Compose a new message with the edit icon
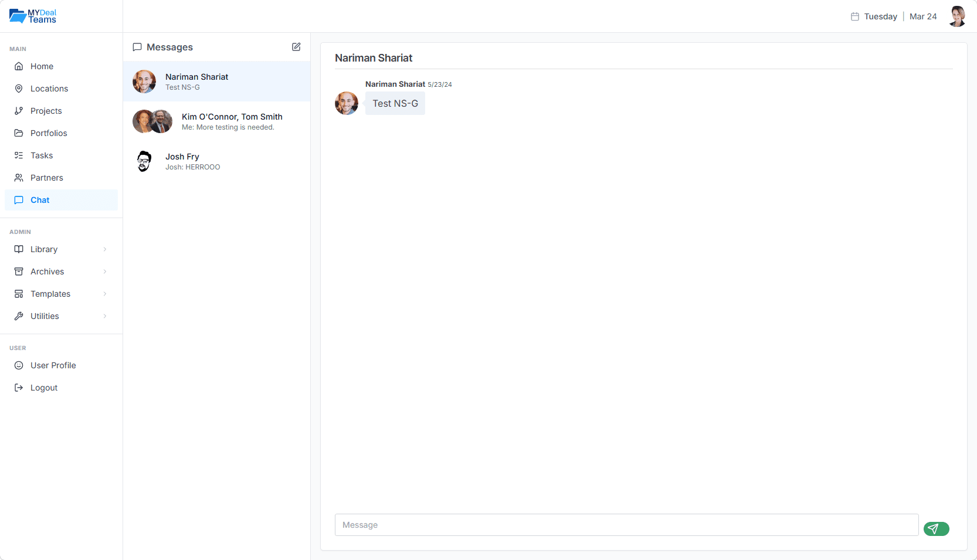977x560 pixels. pos(296,47)
